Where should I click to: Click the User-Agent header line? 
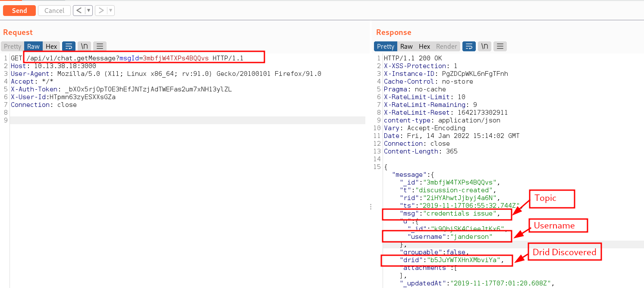coord(166,74)
